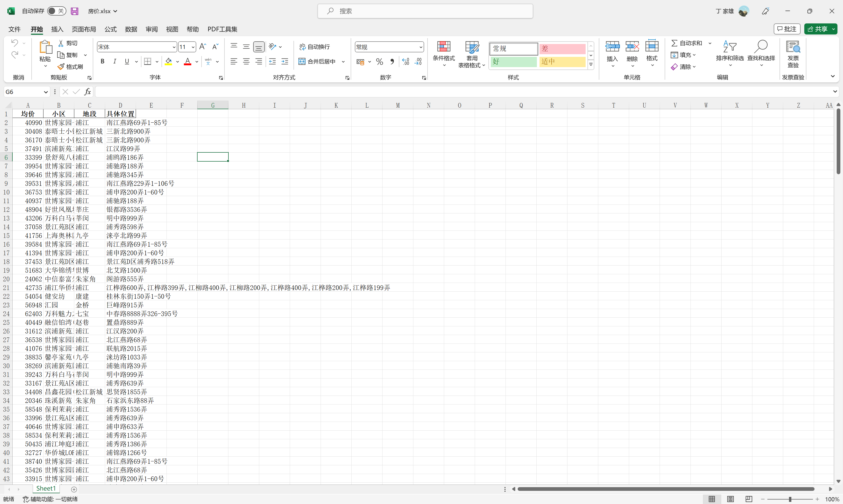The height and width of the screenshot is (504, 843).
Task: Click the 共享 share button
Action: coord(818,29)
